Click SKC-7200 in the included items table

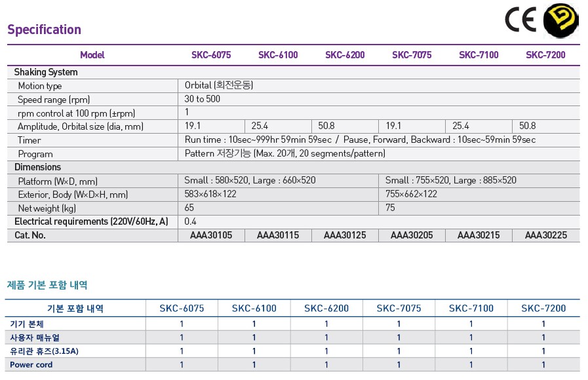coord(543,309)
